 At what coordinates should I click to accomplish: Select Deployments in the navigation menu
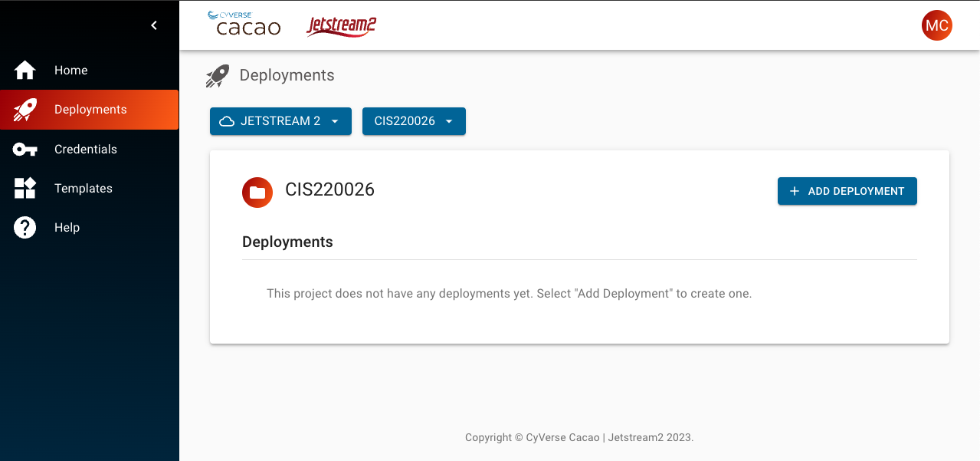pos(90,109)
